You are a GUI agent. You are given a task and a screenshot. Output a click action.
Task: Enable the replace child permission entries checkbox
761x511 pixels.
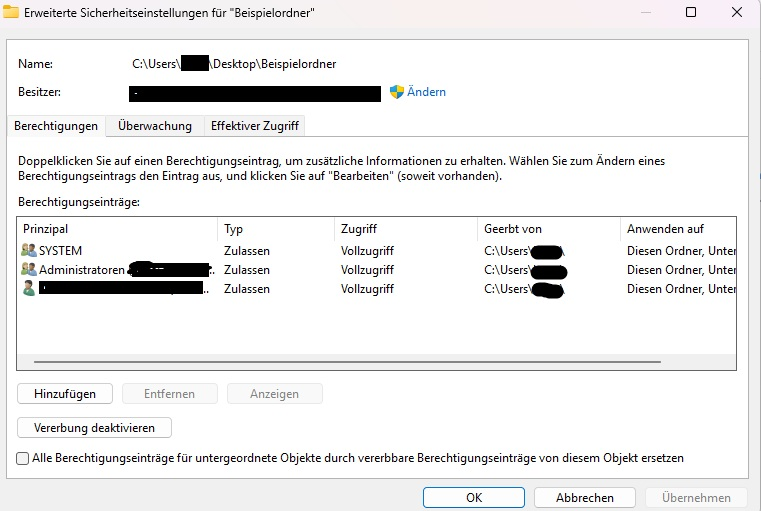coord(22,458)
